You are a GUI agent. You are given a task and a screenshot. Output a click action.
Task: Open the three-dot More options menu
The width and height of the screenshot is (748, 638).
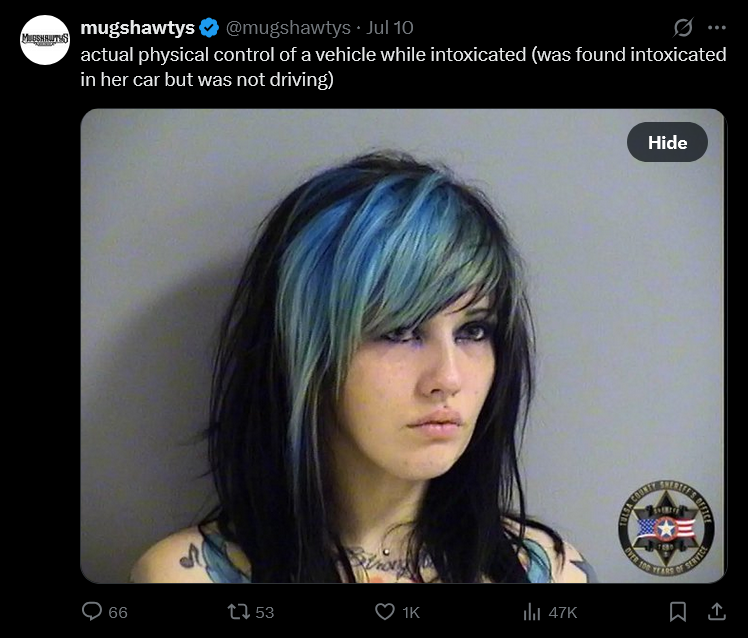tap(717, 28)
